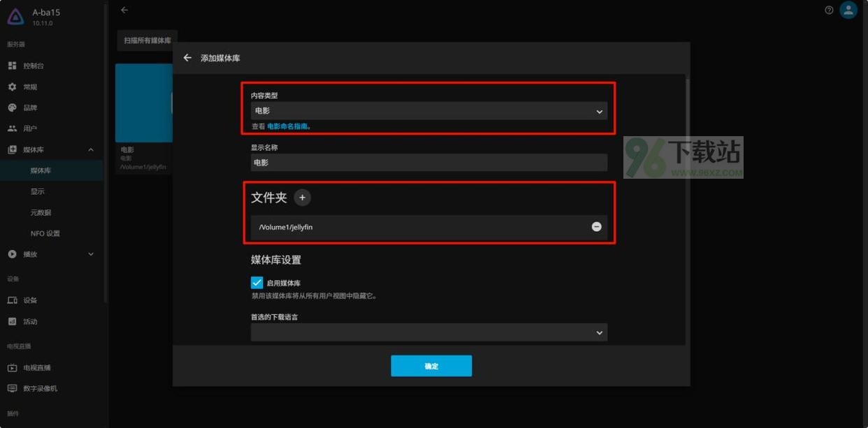Open the 电影命名指南 link
The image size is (868, 428).
click(287, 127)
